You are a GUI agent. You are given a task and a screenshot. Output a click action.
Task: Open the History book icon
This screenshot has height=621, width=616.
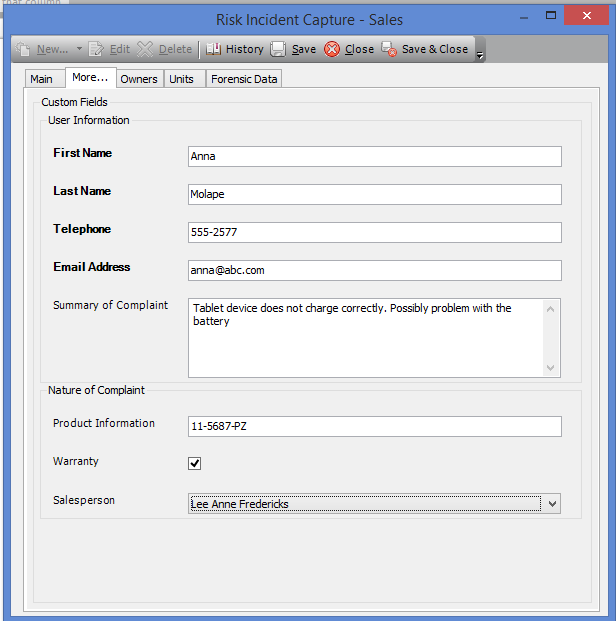point(213,49)
